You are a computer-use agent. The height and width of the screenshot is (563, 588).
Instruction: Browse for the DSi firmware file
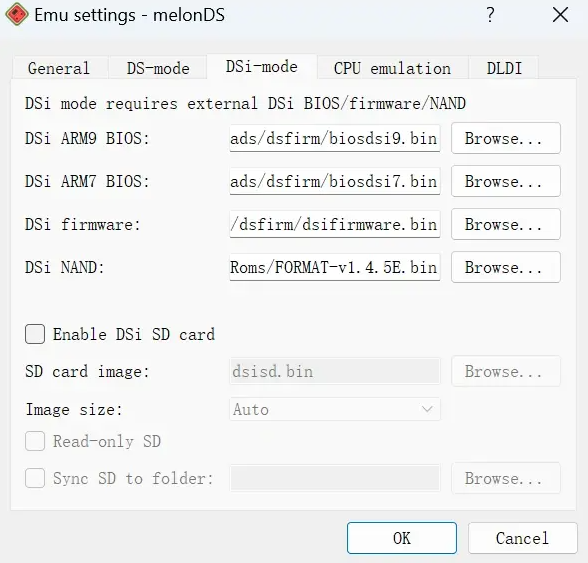coord(506,224)
